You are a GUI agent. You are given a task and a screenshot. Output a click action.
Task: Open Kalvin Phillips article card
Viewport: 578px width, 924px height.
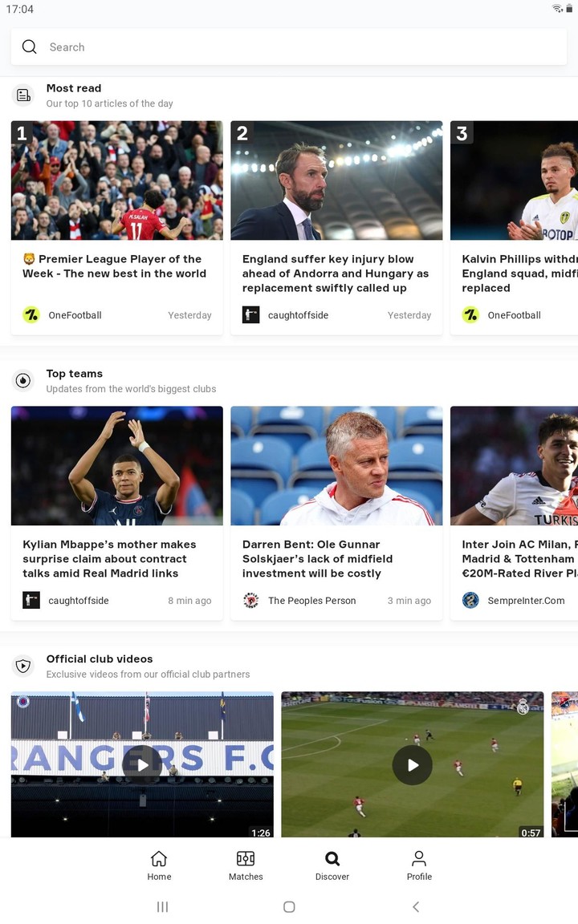[x=514, y=228]
